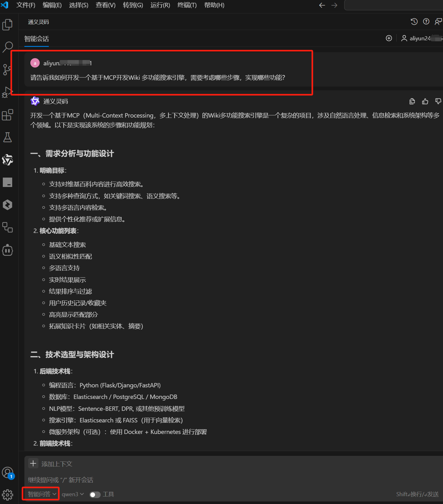Open the 查看(V) menu

(105, 5)
